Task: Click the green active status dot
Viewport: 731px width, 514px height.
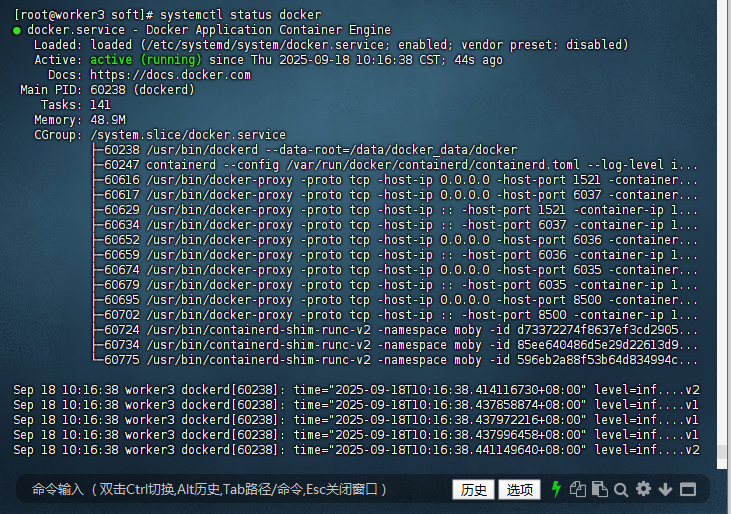Action: click(17, 31)
